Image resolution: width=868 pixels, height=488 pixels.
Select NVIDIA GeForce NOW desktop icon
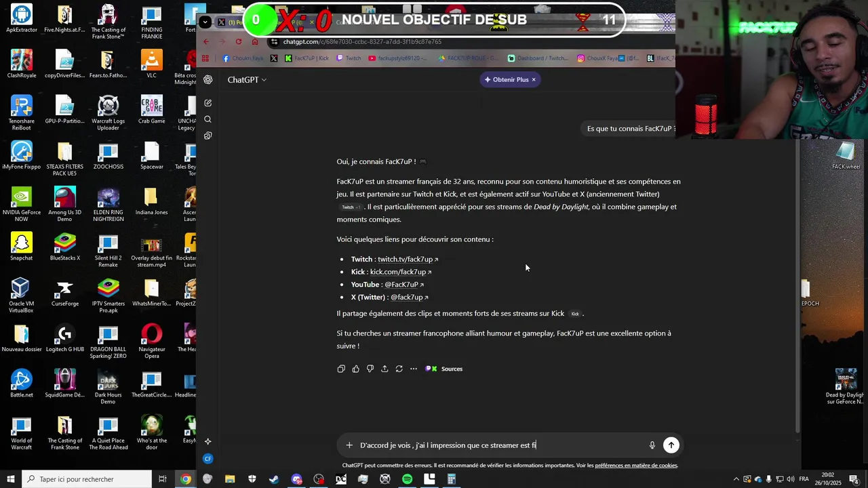(21, 203)
